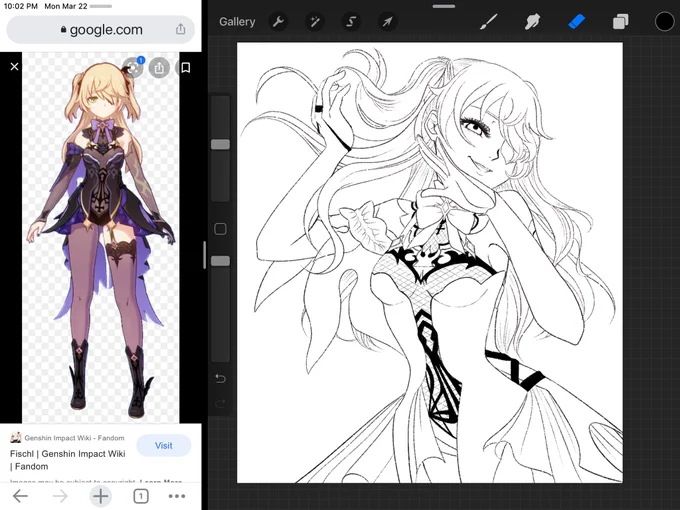The height and width of the screenshot is (510, 680).
Task: Open the Procreate Gallery
Action: click(x=237, y=22)
